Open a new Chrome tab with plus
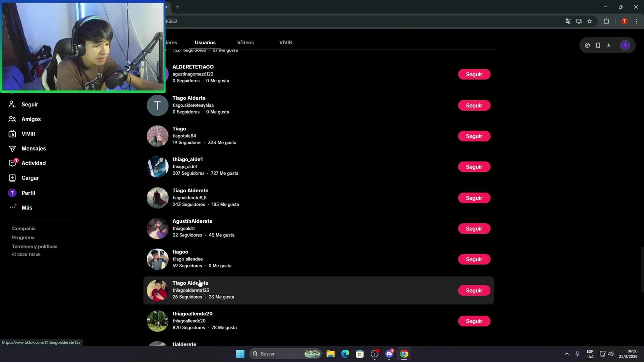The height and width of the screenshot is (362, 644). click(x=178, y=7)
